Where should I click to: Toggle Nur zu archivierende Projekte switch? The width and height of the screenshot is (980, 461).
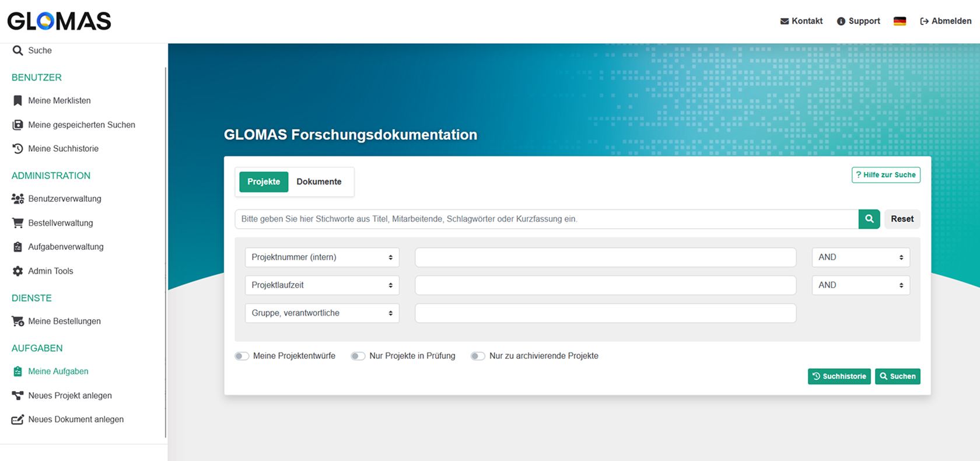coord(478,356)
